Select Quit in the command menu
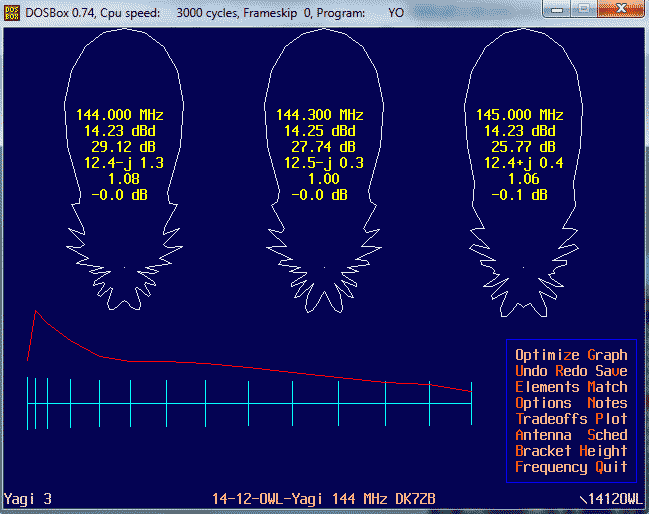 611,467
